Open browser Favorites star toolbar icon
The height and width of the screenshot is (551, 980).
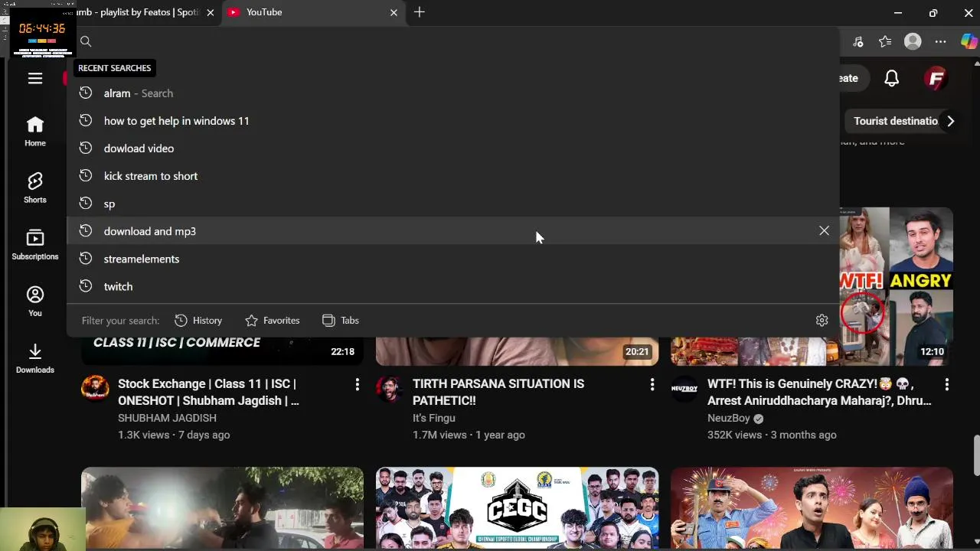(885, 41)
